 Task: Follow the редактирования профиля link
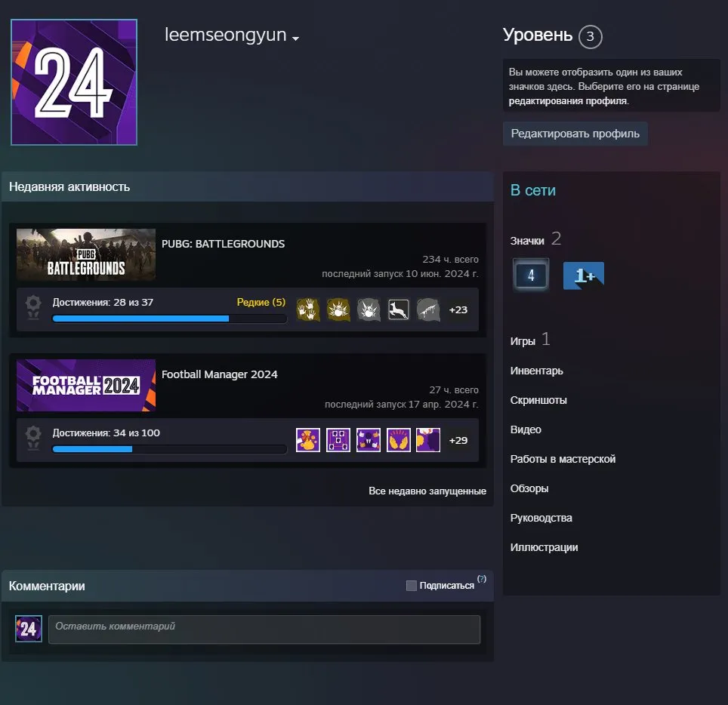coord(568,101)
